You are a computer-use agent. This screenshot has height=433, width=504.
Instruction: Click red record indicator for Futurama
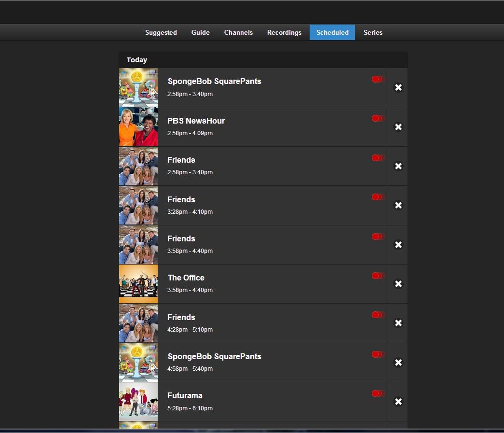[378, 393]
